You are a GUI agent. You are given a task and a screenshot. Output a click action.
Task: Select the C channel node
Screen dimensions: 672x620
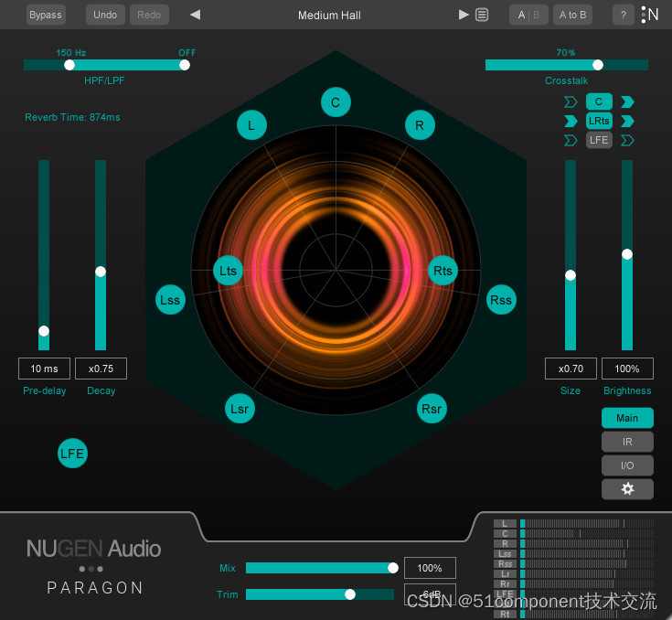click(x=336, y=102)
